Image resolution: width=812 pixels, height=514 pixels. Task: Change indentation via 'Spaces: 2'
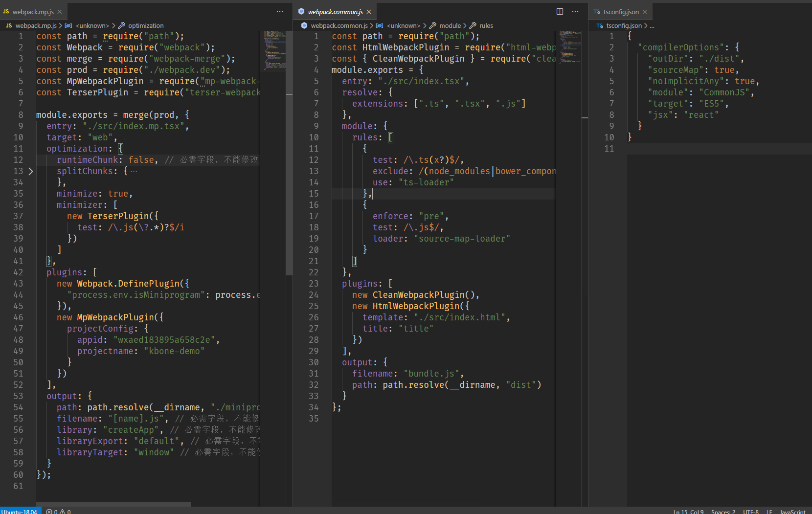tap(723, 512)
